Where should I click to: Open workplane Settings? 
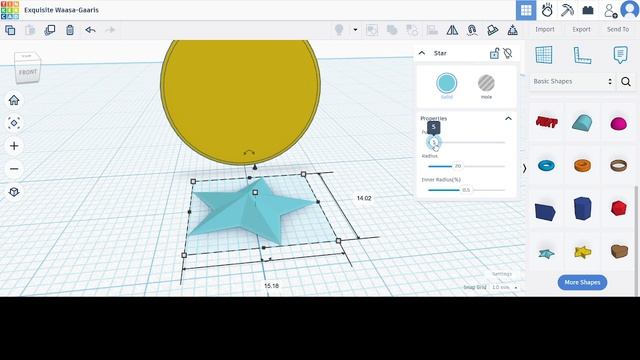click(x=502, y=274)
